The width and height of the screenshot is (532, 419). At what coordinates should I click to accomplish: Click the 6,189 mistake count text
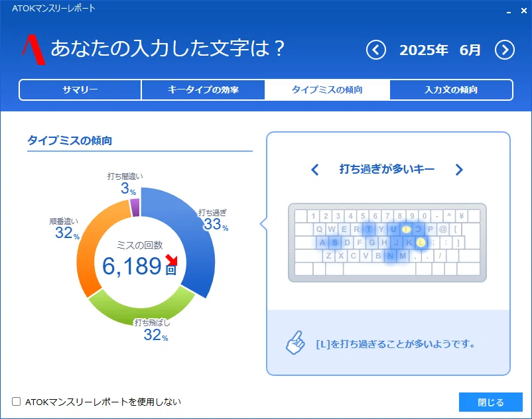132,266
